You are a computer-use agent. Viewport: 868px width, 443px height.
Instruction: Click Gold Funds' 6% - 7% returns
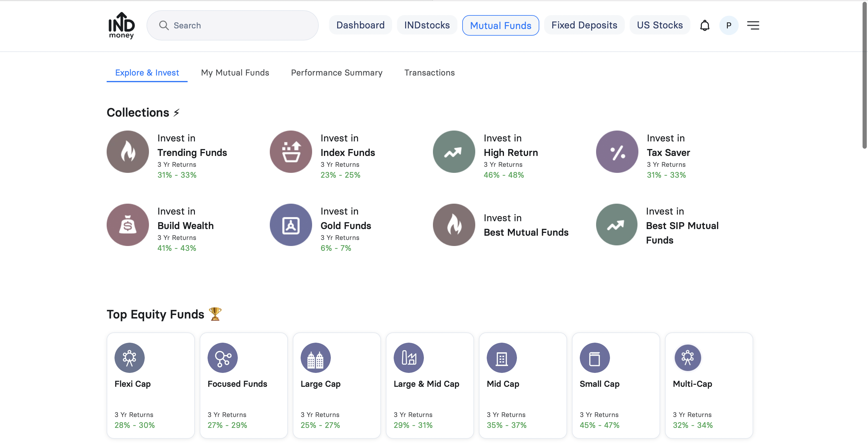336,248
